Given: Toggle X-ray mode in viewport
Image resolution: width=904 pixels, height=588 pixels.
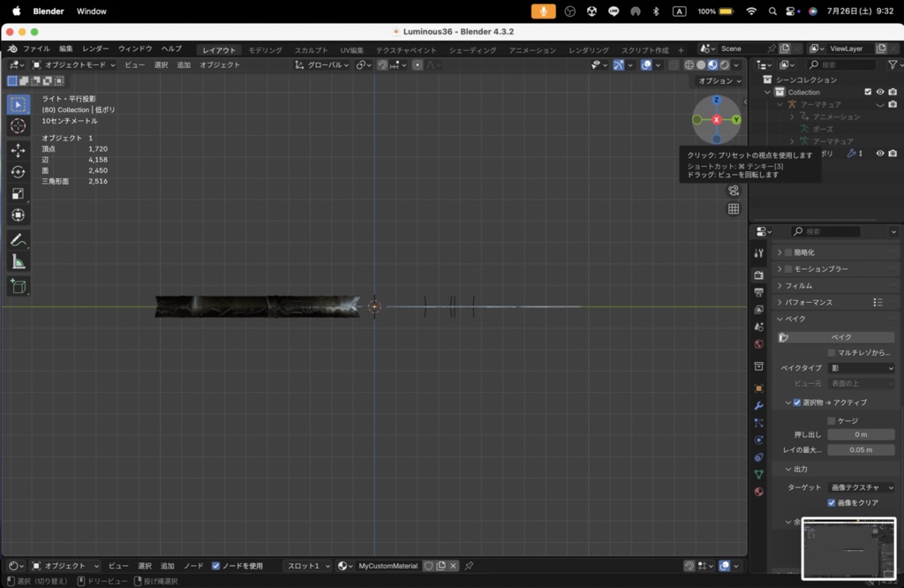Looking at the screenshot, I should coord(674,65).
